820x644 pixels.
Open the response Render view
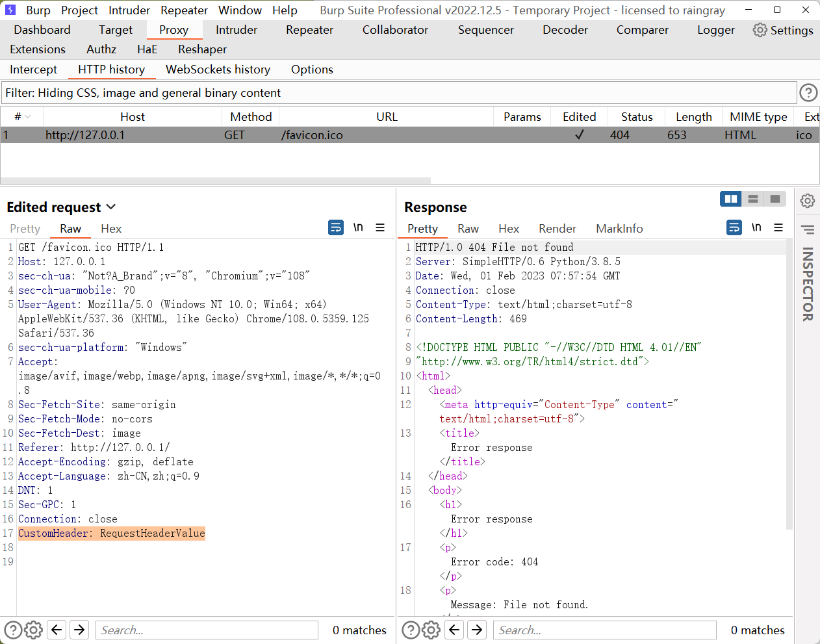(x=557, y=229)
